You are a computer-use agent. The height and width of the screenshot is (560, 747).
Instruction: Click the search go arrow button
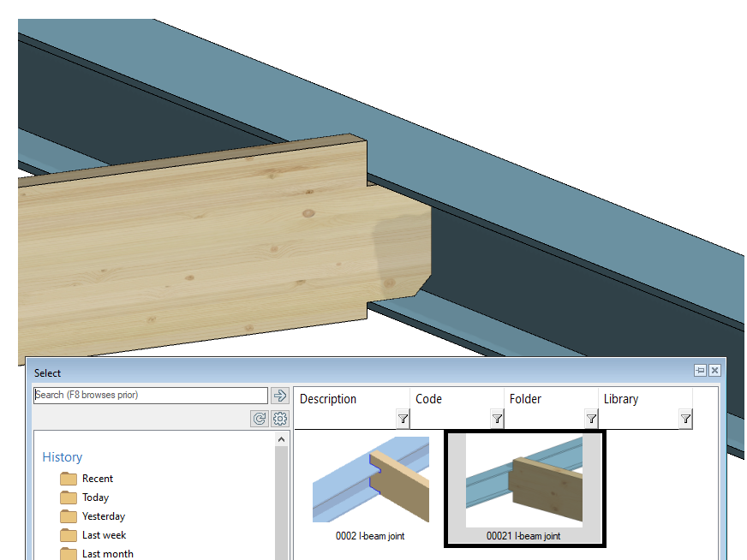click(280, 396)
